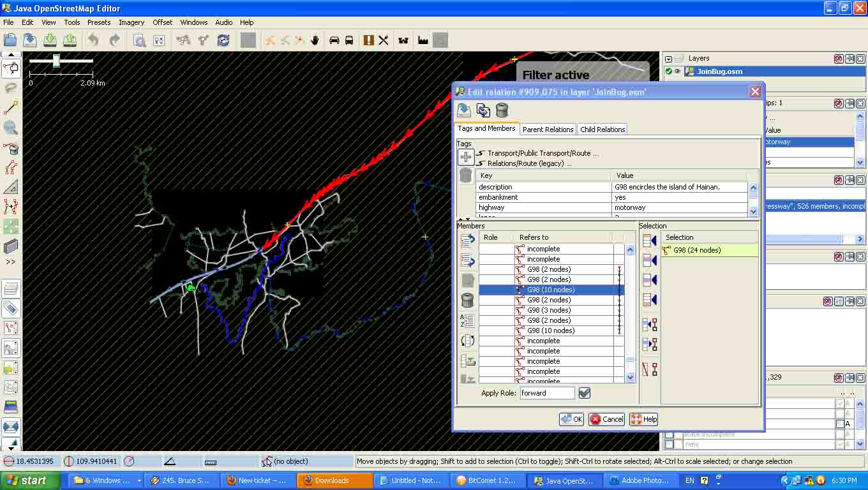Reverse the order of relation members

[x=467, y=341]
